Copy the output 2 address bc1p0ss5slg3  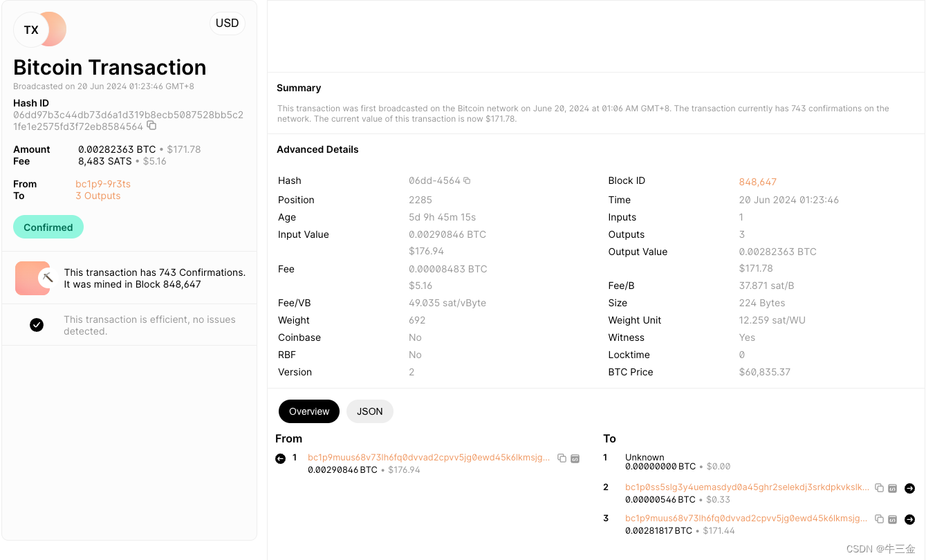click(x=879, y=488)
